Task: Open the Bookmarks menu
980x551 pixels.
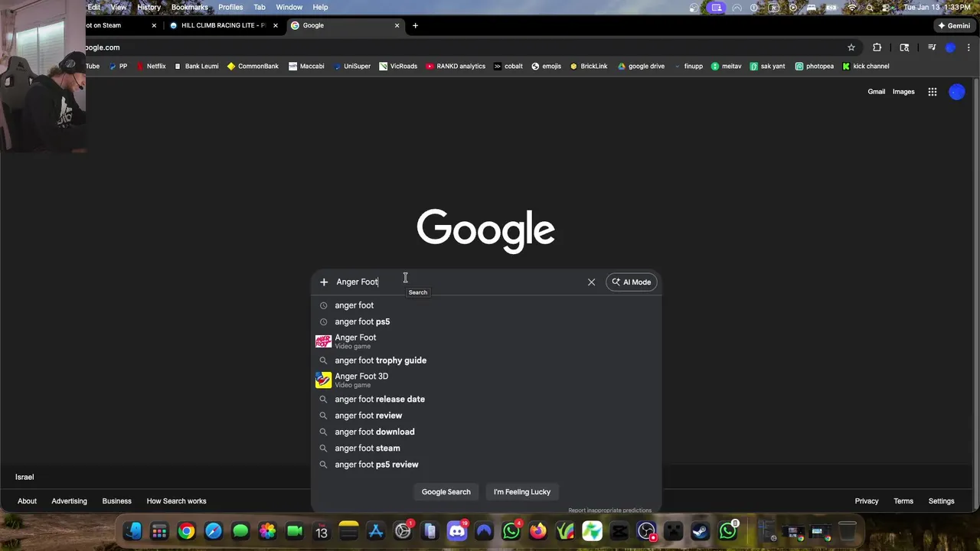Action: [x=189, y=7]
